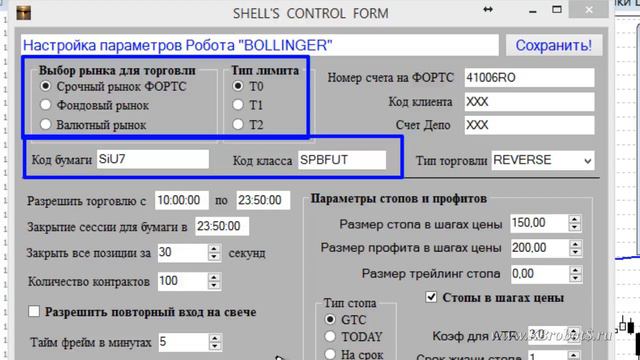Choose limit type T2
Image resolution: width=640 pixels, height=360 pixels.
pyautogui.click(x=238, y=124)
